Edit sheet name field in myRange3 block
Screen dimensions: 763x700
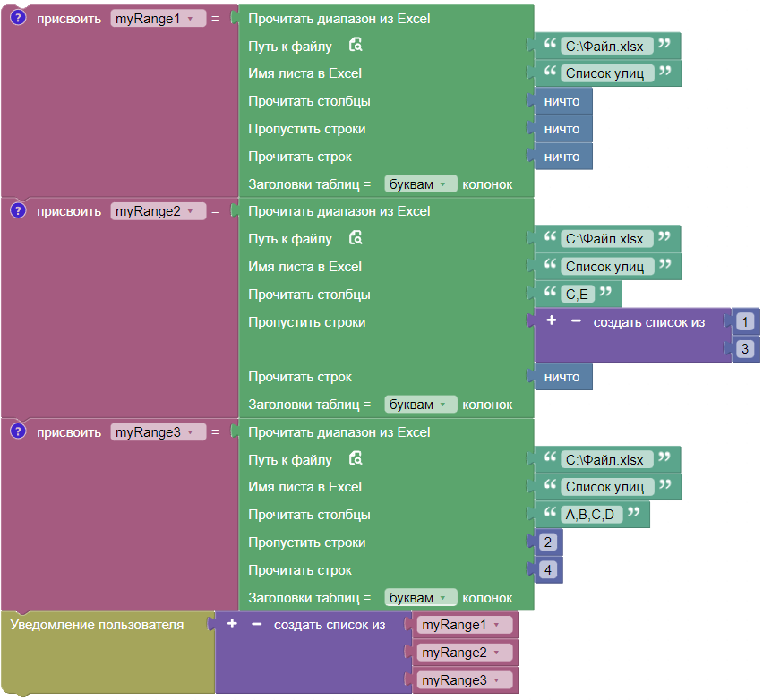(x=607, y=487)
